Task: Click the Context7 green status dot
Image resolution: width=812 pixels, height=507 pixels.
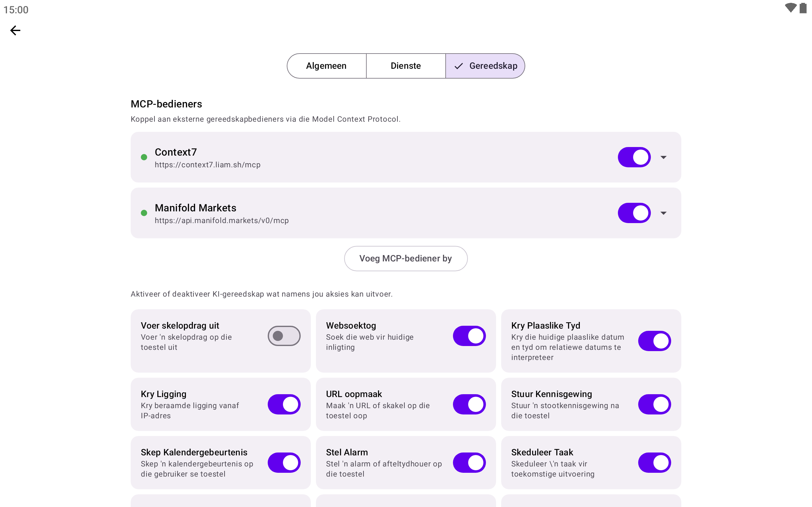Action: (x=144, y=157)
